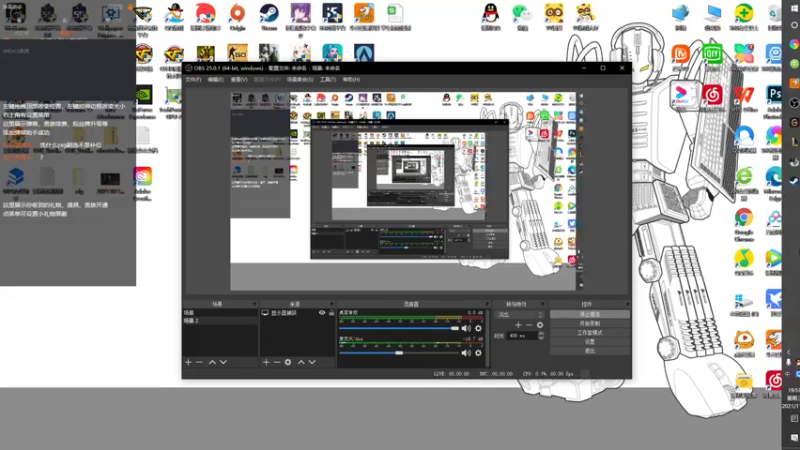
Task: Click the OBS icon in the Windows taskbar
Action: pos(794,103)
